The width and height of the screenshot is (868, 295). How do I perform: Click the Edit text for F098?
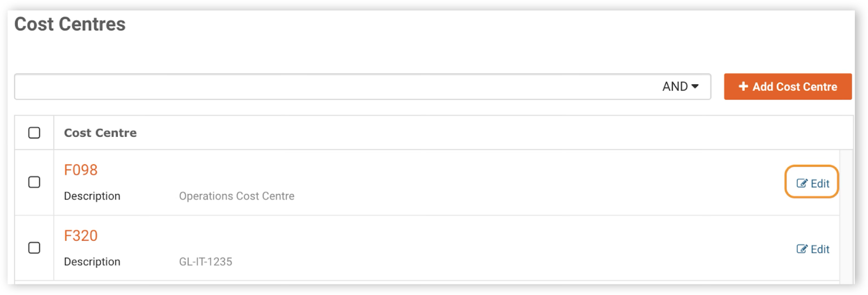(820, 184)
